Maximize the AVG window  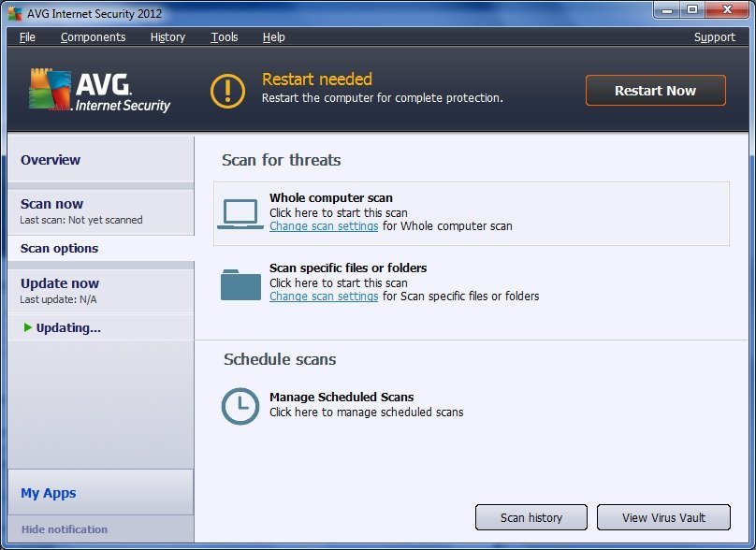click(692, 9)
